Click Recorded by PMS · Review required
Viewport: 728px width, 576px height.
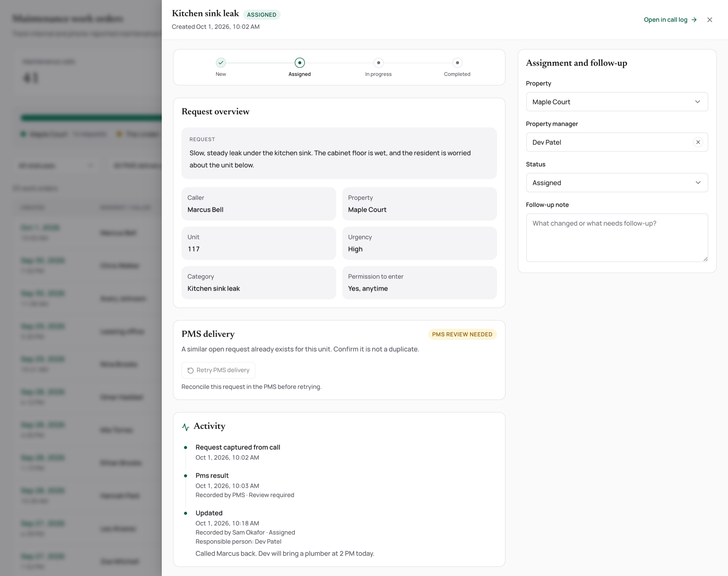click(x=245, y=495)
